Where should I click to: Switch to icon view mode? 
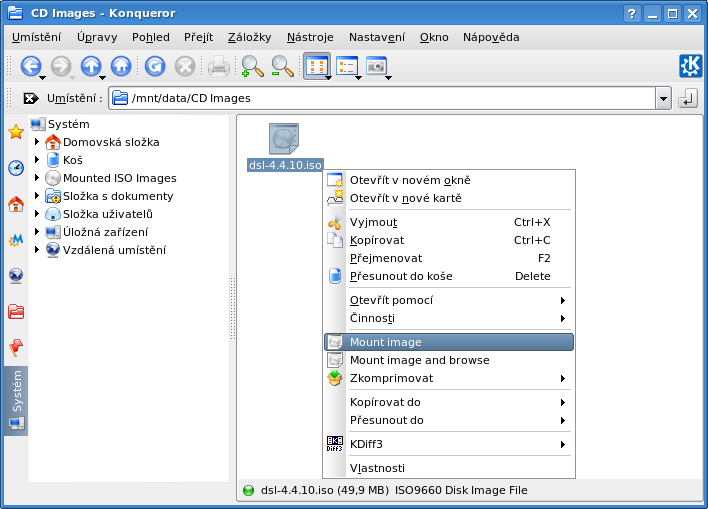(x=317, y=66)
